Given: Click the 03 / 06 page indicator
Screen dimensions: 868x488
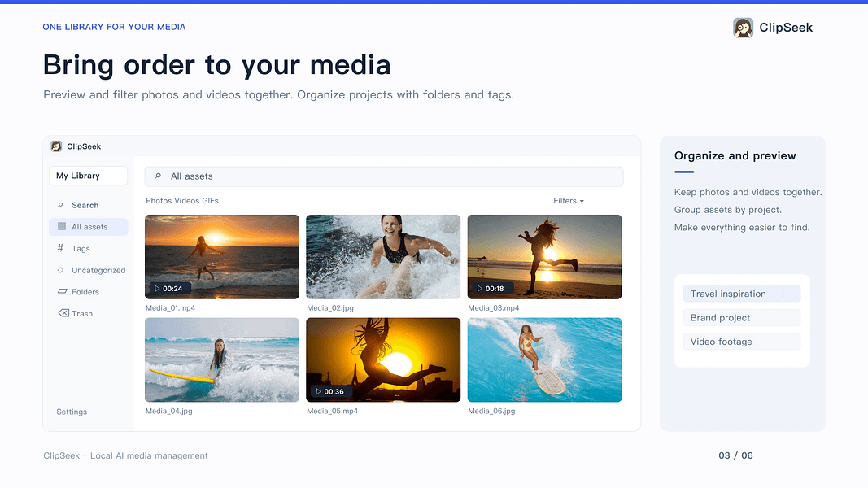Looking at the screenshot, I should tap(735, 455).
